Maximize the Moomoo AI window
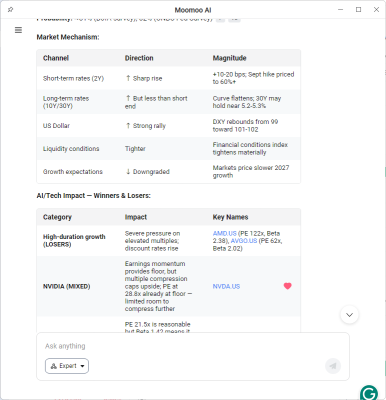386x400 pixels. (x=358, y=10)
